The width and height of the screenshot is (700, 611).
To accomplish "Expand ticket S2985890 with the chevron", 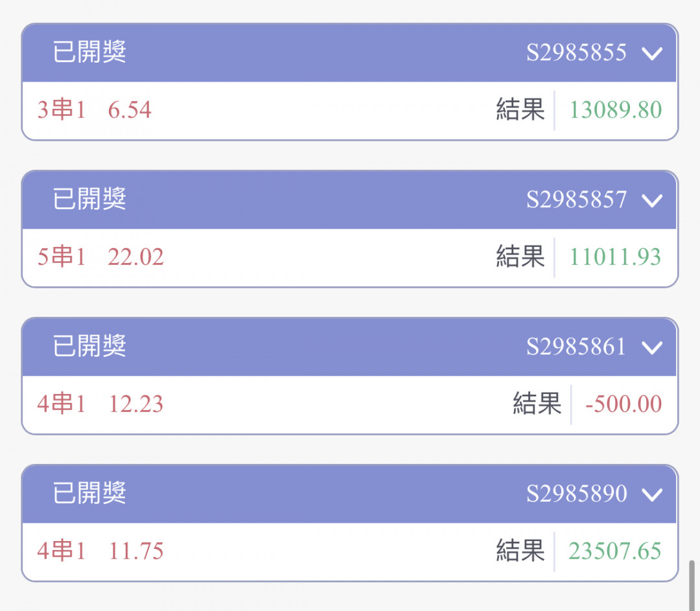I will [x=652, y=494].
